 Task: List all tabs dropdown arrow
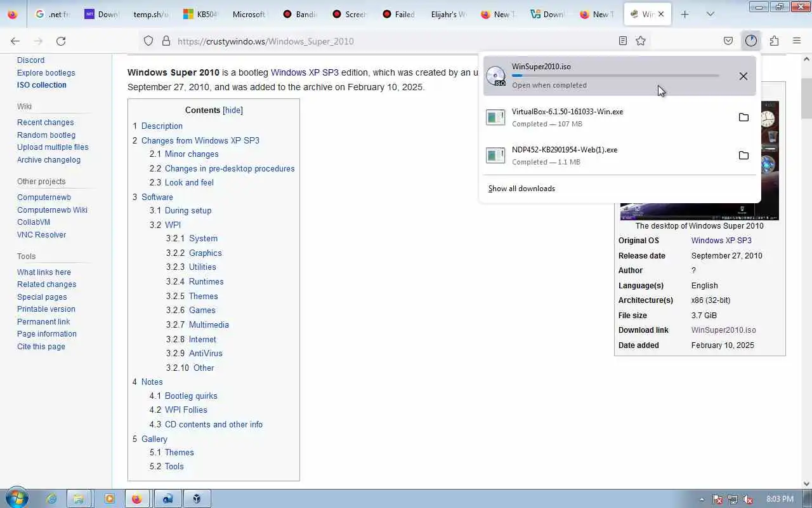click(x=710, y=14)
